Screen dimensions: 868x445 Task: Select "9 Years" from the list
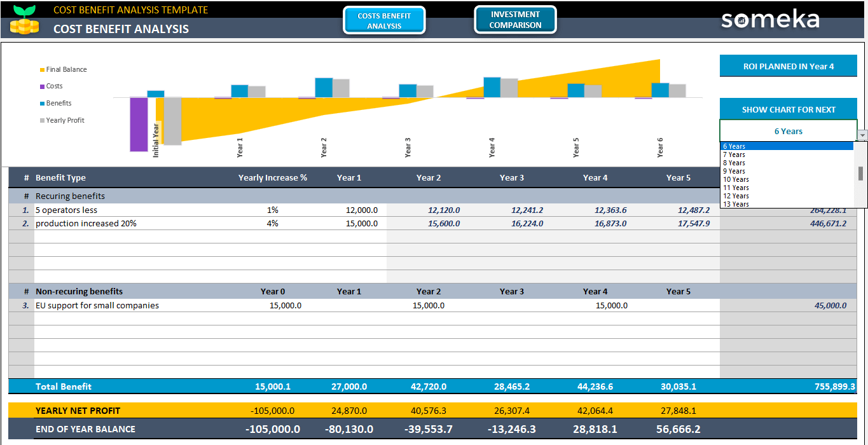tap(734, 170)
